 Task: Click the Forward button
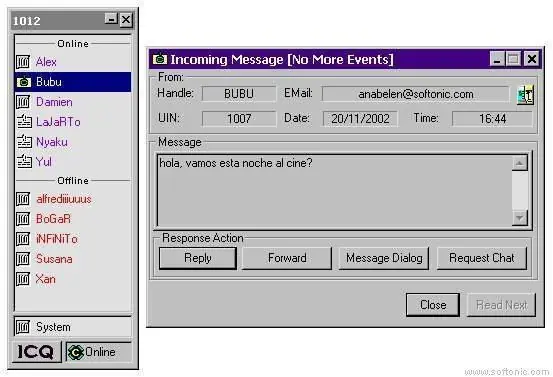(x=287, y=258)
